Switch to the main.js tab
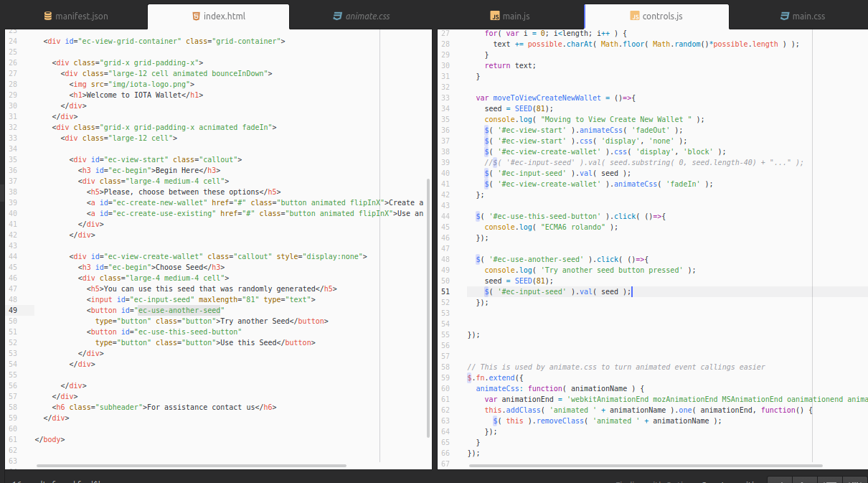Screen dimensions: 868x483 (509, 16)
